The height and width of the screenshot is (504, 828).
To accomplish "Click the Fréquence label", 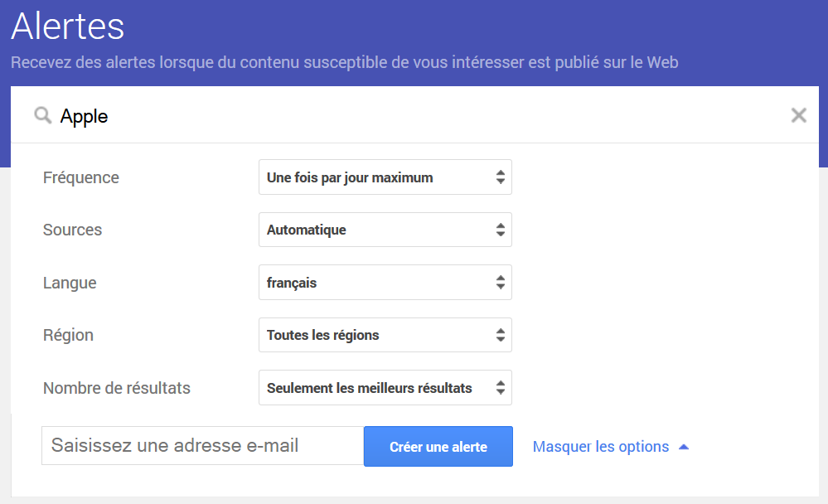I will tap(80, 177).
